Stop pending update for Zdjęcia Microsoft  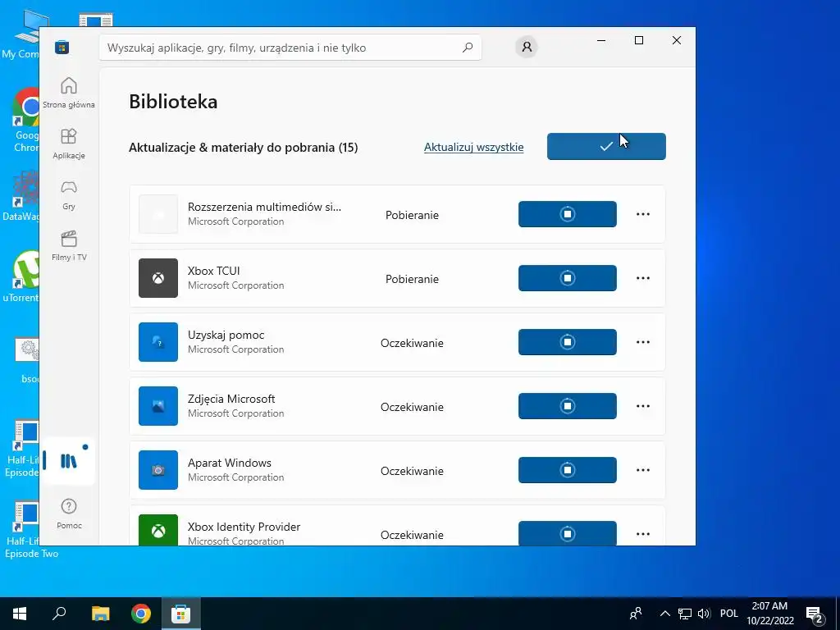click(568, 405)
